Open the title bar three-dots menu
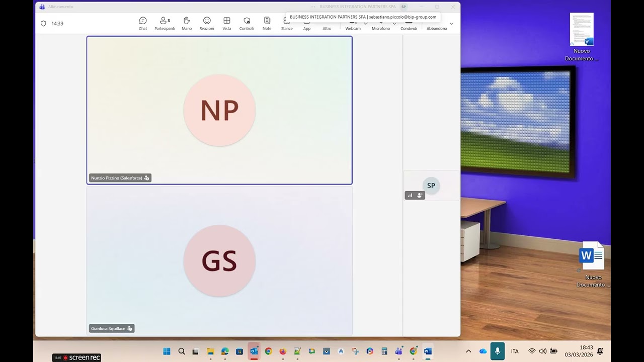644x362 pixels. coord(313,7)
